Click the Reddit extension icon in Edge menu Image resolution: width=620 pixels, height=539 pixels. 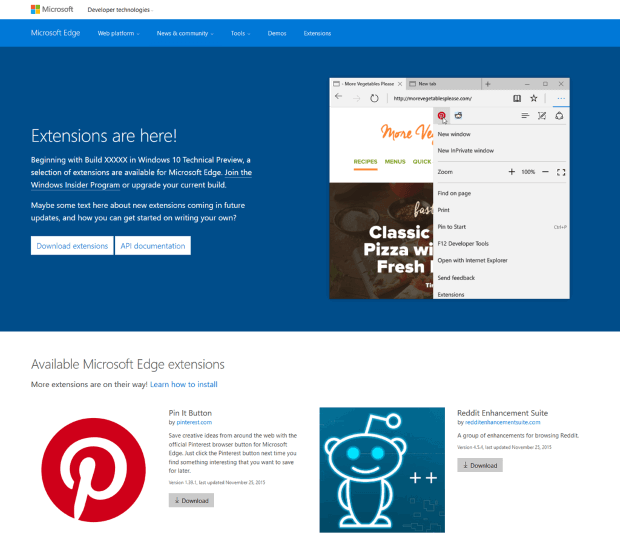[458, 115]
